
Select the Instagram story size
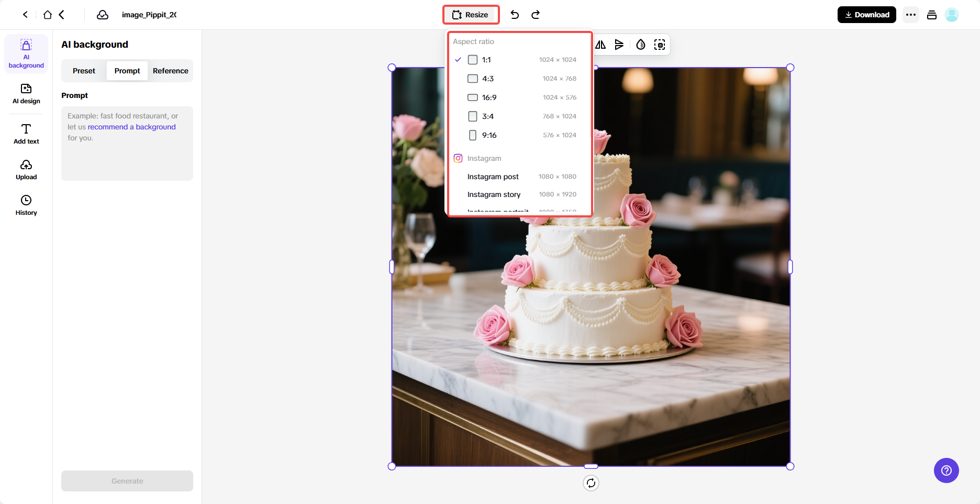(494, 194)
